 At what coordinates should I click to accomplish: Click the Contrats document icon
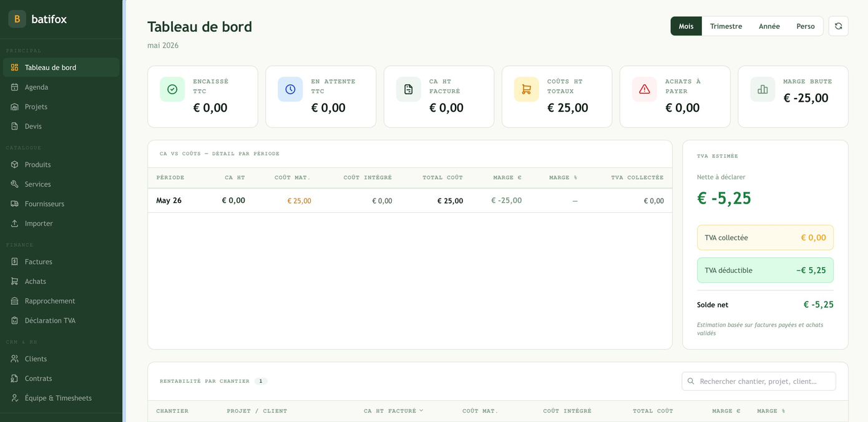[x=14, y=378]
